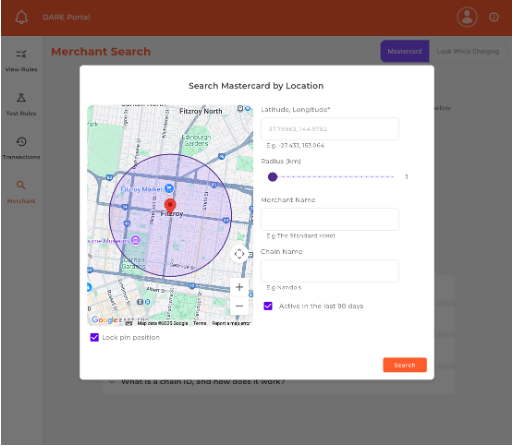Click the orange Search button

point(405,365)
